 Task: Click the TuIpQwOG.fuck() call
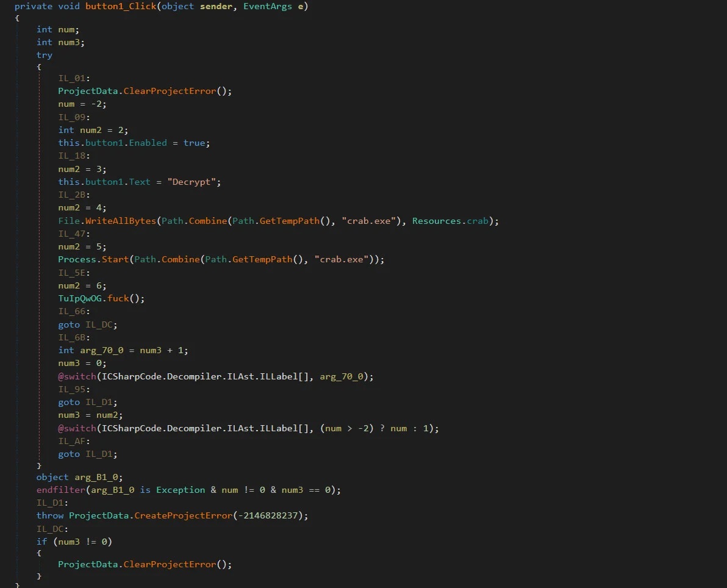pos(101,298)
